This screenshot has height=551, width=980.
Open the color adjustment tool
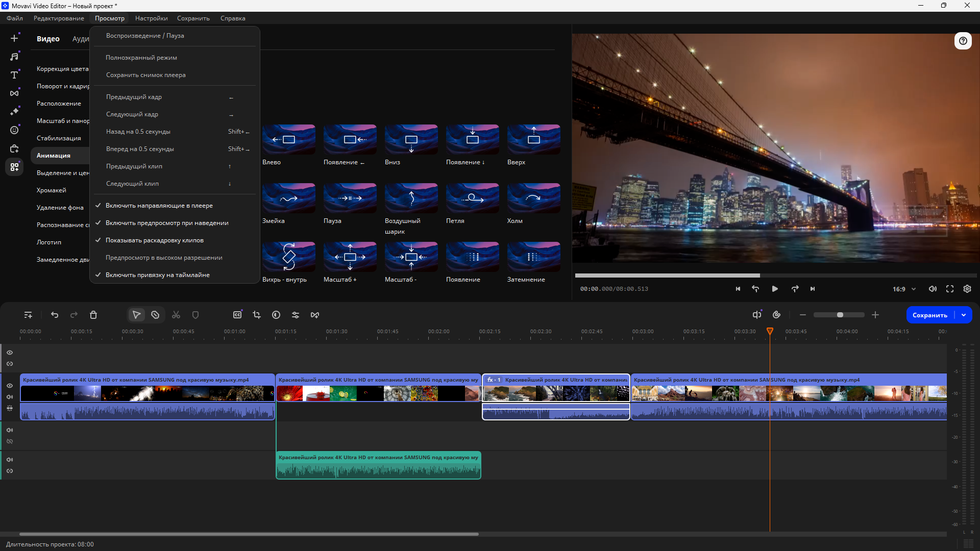click(276, 315)
